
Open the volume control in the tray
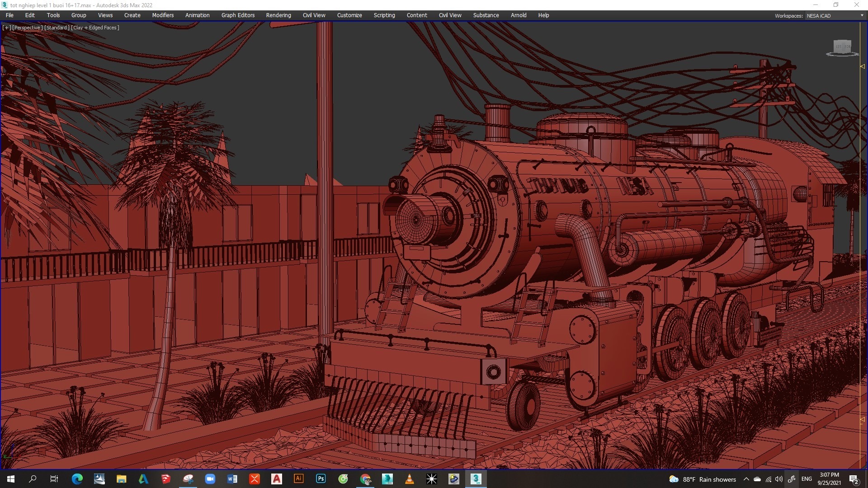[778, 479]
